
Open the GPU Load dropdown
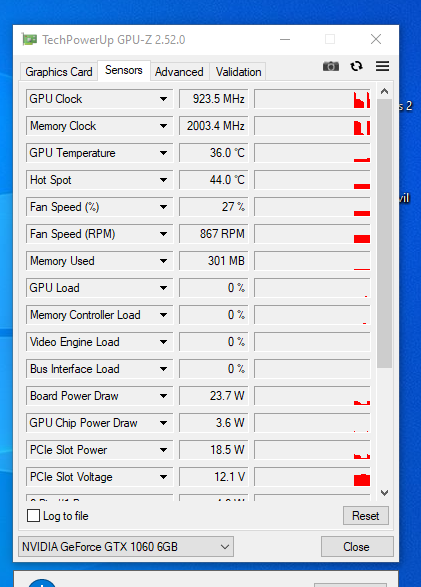click(x=163, y=288)
